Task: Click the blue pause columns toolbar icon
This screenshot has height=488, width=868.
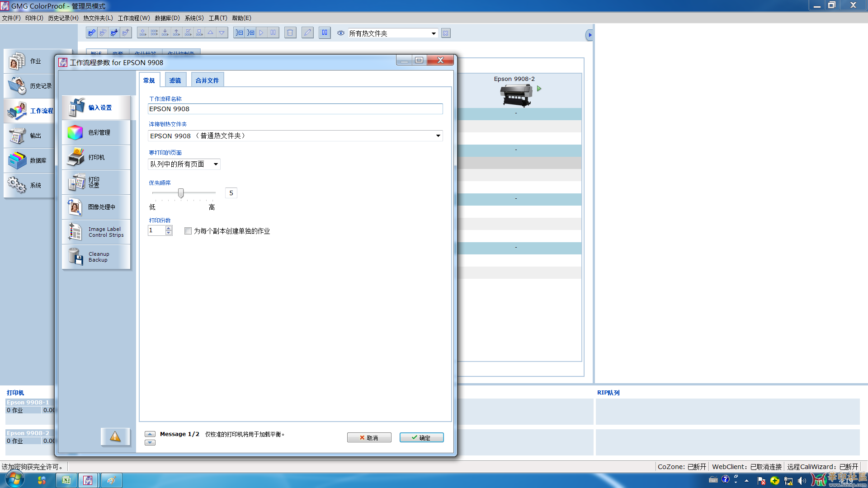Action: point(325,33)
